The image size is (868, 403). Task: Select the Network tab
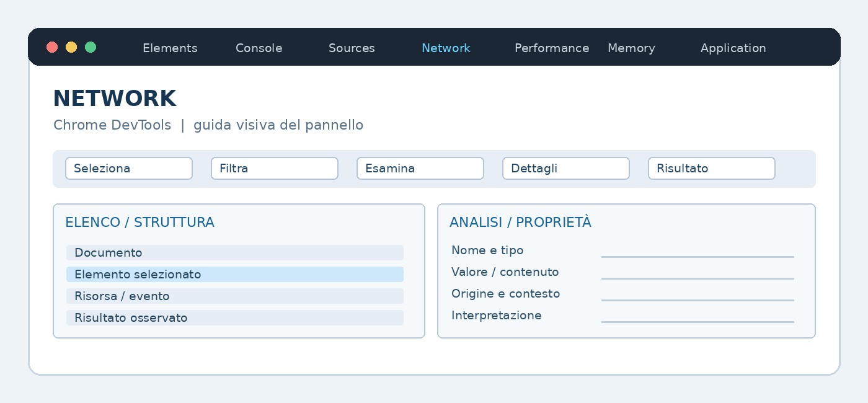(x=446, y=48)
